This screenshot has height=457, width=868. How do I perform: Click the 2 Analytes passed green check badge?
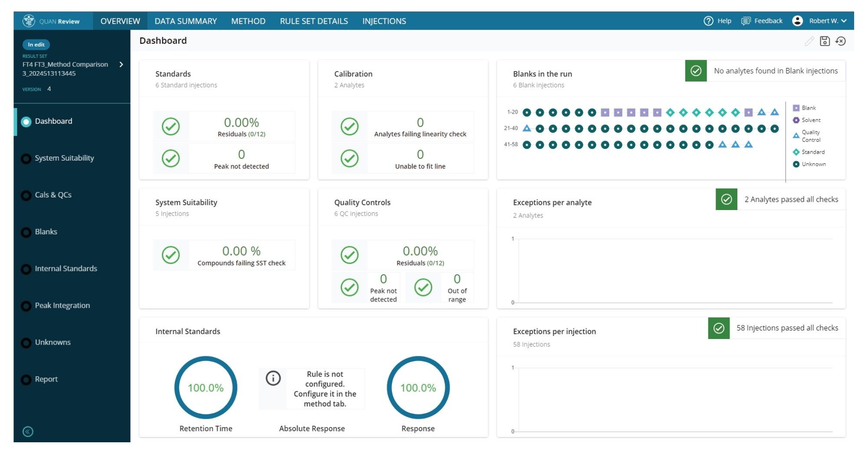click(x=727, y=199)
